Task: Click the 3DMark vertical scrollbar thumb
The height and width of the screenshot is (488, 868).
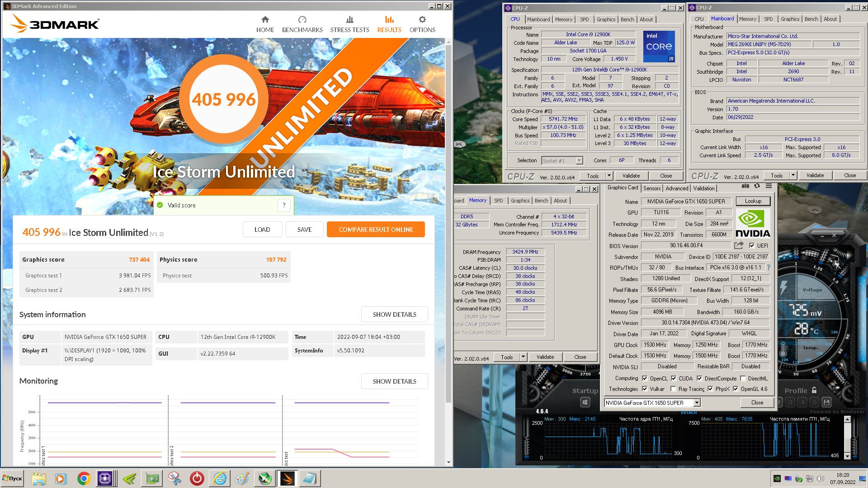Action: (x=448, y=224)
